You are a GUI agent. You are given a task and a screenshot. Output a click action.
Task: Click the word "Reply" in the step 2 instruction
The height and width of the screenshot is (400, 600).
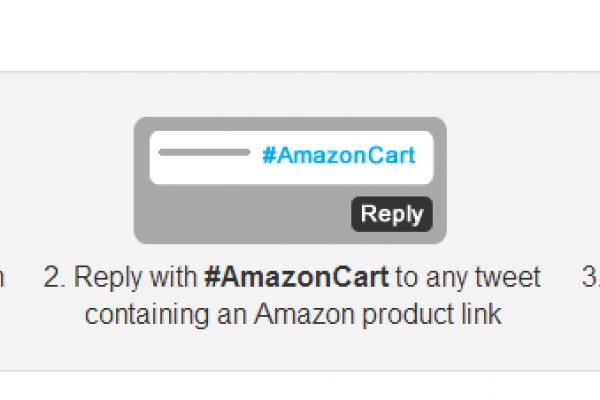103,277
